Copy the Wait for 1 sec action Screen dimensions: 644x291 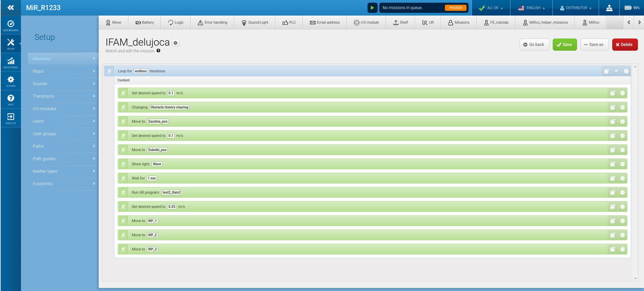tap(613, 178)
